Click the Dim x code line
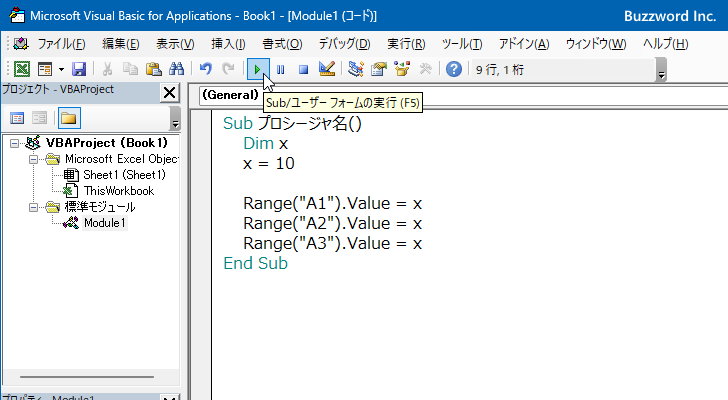 [266, 143]
